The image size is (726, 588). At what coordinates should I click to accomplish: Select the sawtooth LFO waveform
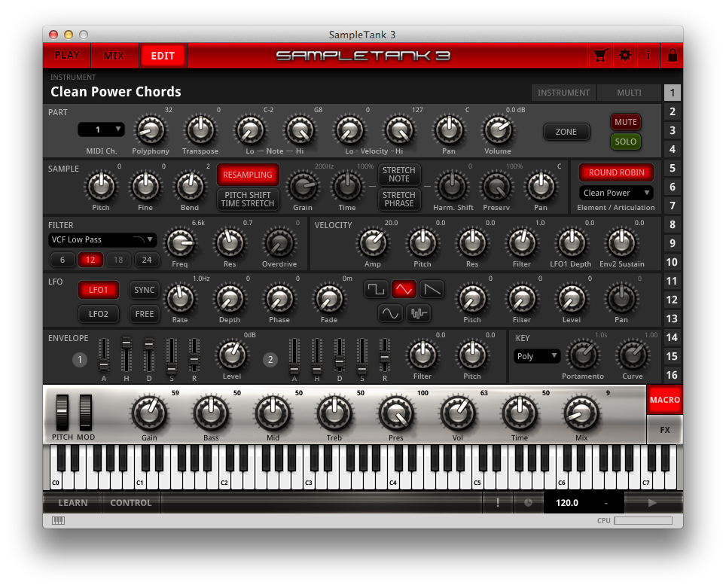[432, 288]
